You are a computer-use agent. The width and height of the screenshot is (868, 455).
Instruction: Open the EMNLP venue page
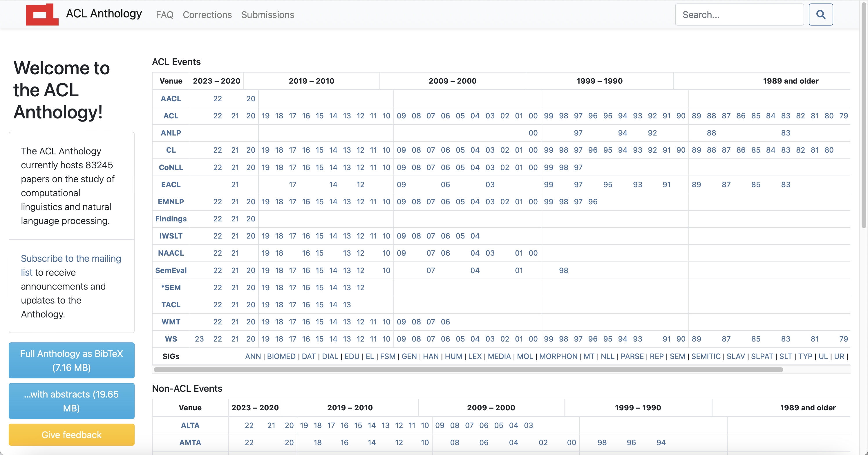click(171, 202)
